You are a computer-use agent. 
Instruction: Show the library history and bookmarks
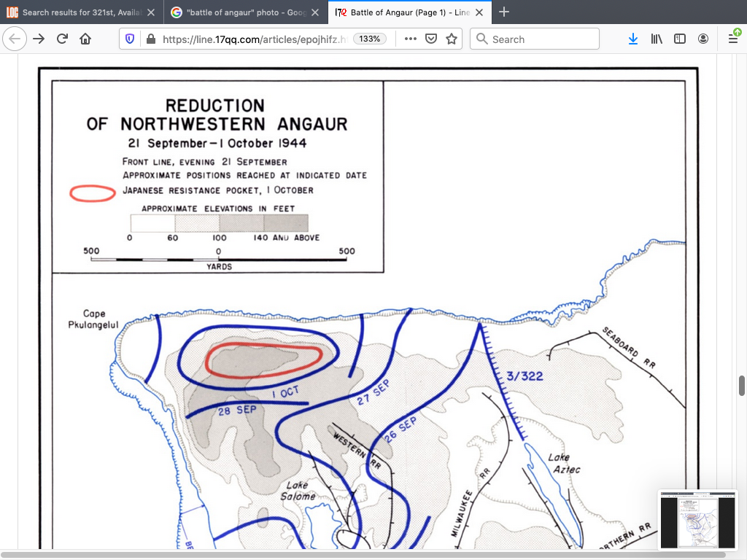tap(657, 39)
